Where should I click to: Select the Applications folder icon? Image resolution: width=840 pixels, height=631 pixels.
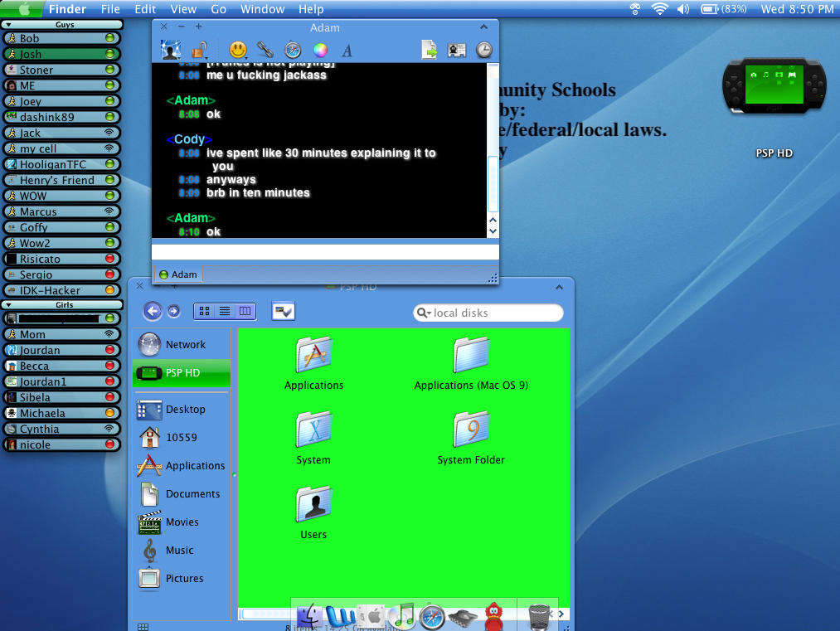click(314, 355)
